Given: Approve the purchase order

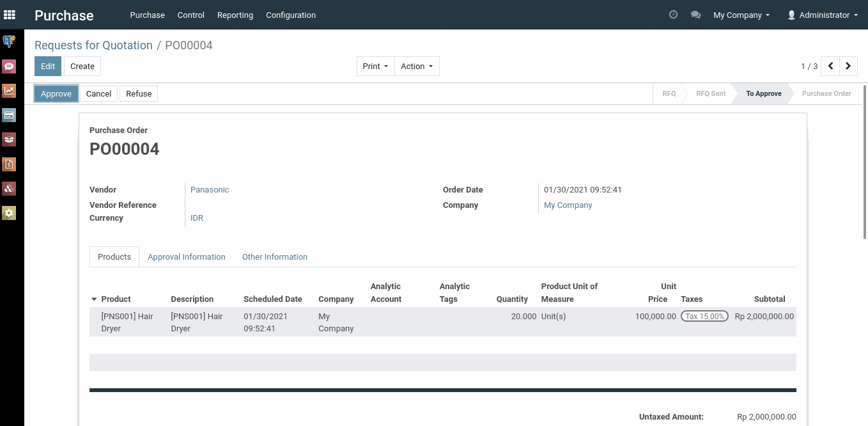Looking at the screenshot, I should point(56,94).
